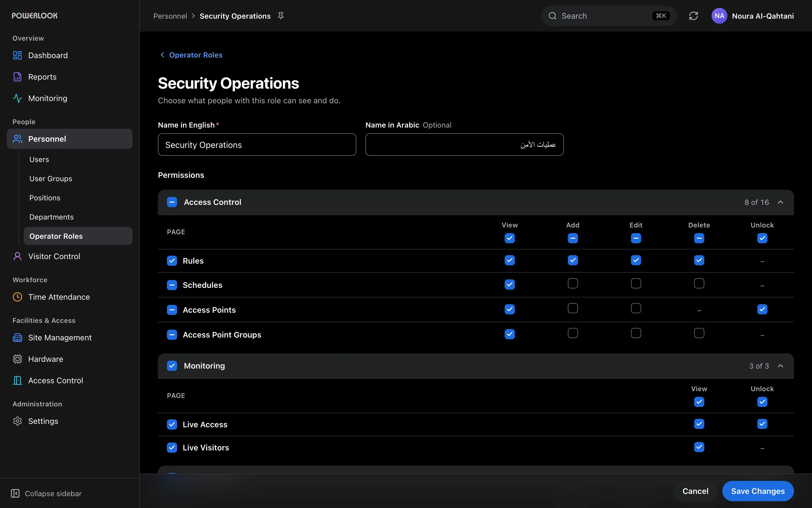
Task: Click the search magnifier icon
Action: (x=553, y=16)
